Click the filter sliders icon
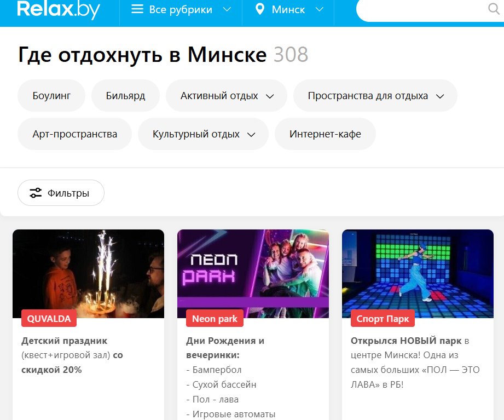The height and width of the screenshot is (420, 504). pos(36,193)
